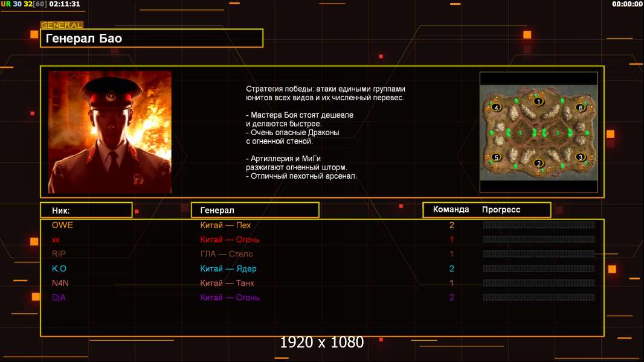Click team number 2 in DjA row
This screenshot has width=644, height=362.
[451, 297]
